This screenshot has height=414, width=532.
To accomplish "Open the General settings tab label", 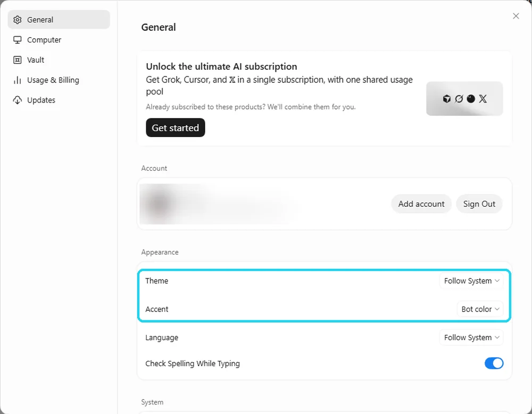I will [x=40, y=20].
